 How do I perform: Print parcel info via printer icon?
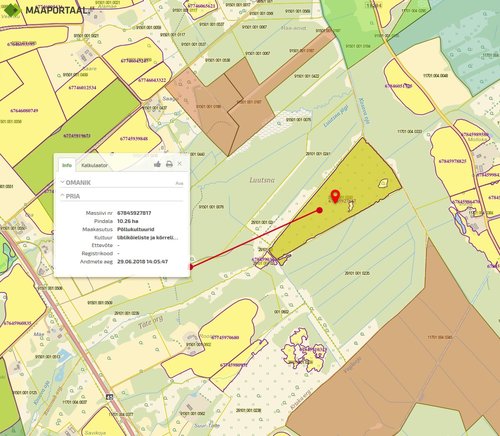(169, 164)
